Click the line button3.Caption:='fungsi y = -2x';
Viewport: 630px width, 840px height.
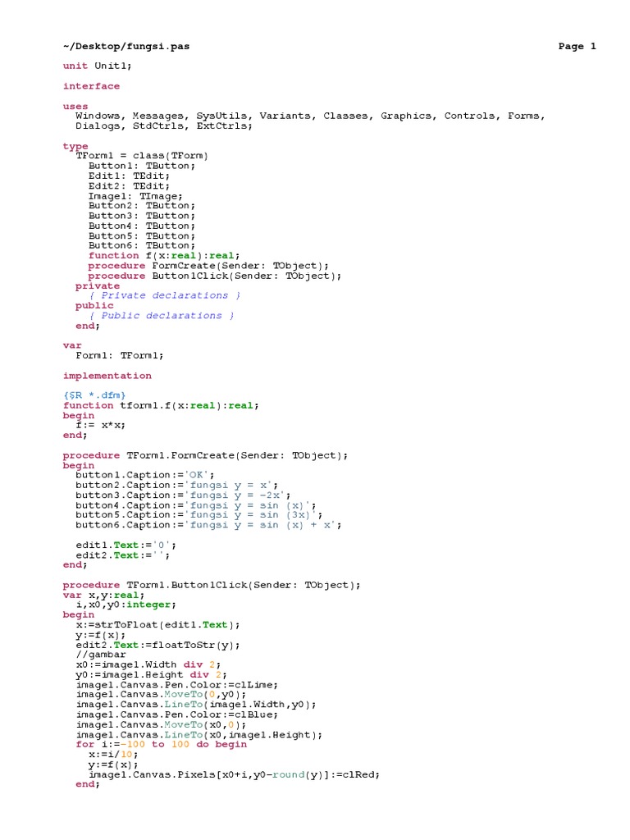tap(183, 495)
